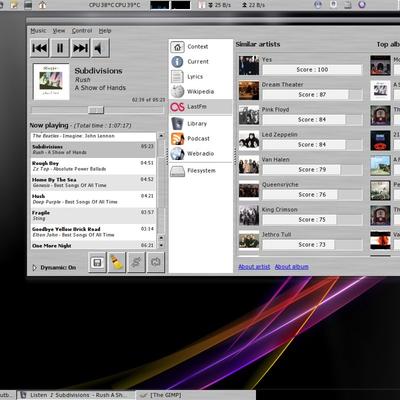Open the Filesystem sidebar page
The height and width of the screenshot is (400, 400).
(200, 171)
